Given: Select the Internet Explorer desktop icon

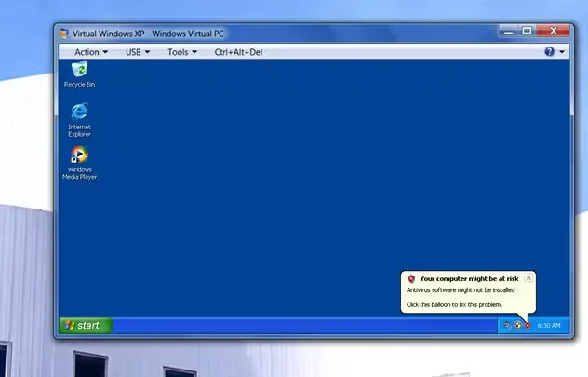Looking at the screenshot, I should [79, 120].
